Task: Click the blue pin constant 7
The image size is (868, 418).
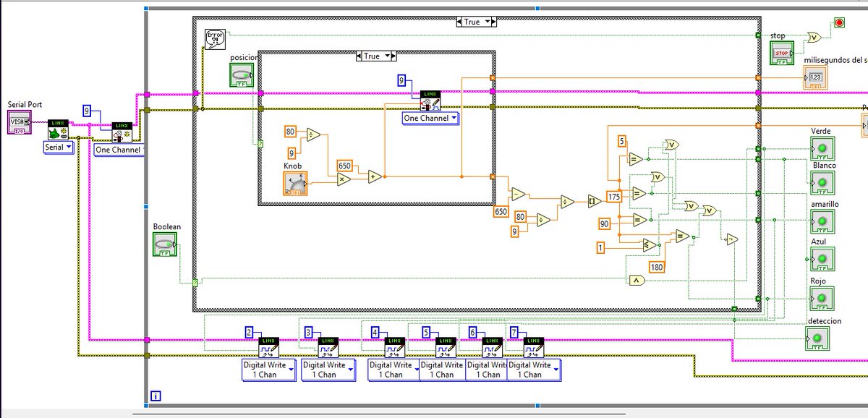Action: [514, 333]
